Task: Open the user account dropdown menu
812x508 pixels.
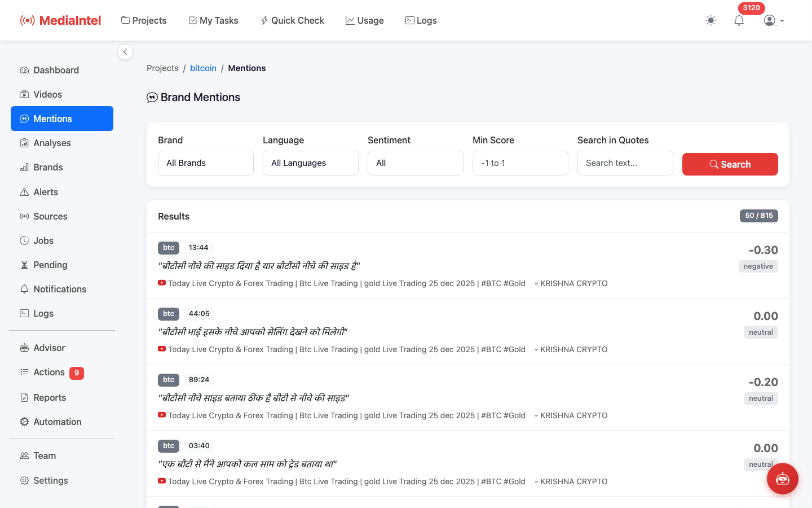Action: click(x=774, y=20)
